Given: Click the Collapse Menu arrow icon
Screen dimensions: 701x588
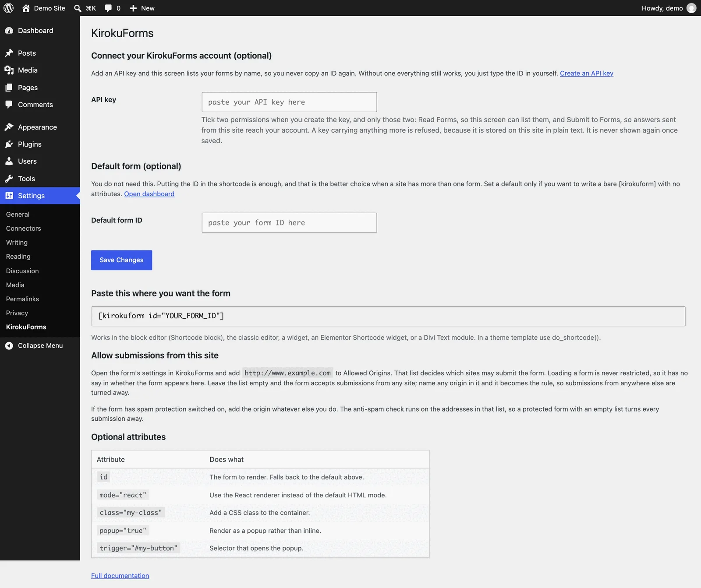Looking at the screenshot, I should click(x=9, y=345).
